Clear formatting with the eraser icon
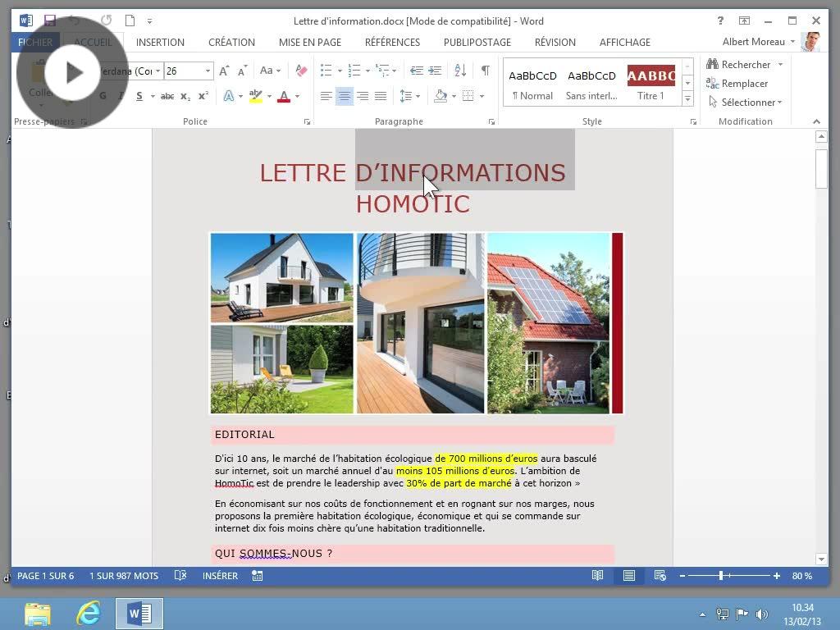Screen dimensions: 840x630 [301, 71]
